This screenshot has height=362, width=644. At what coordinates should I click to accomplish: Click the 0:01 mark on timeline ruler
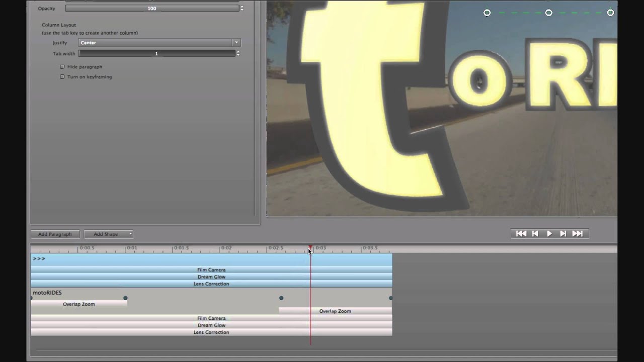(131, 248)
